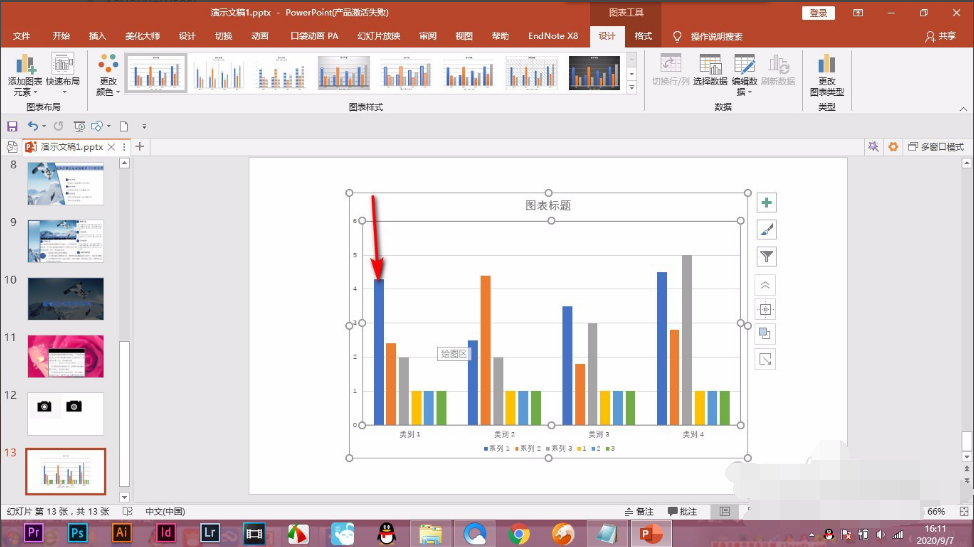Open Ribbon Display Options button
Screen dimensions: 974x547
(x=858, y=12)
